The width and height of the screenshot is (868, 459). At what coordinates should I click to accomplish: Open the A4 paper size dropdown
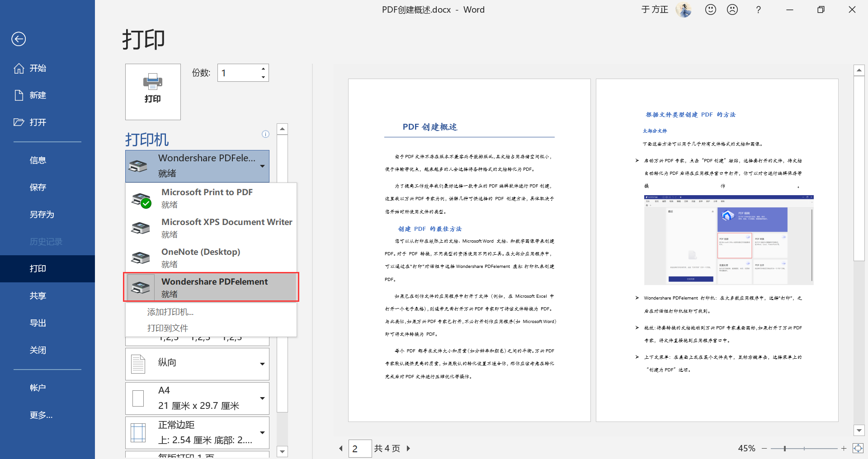[197, 398]
